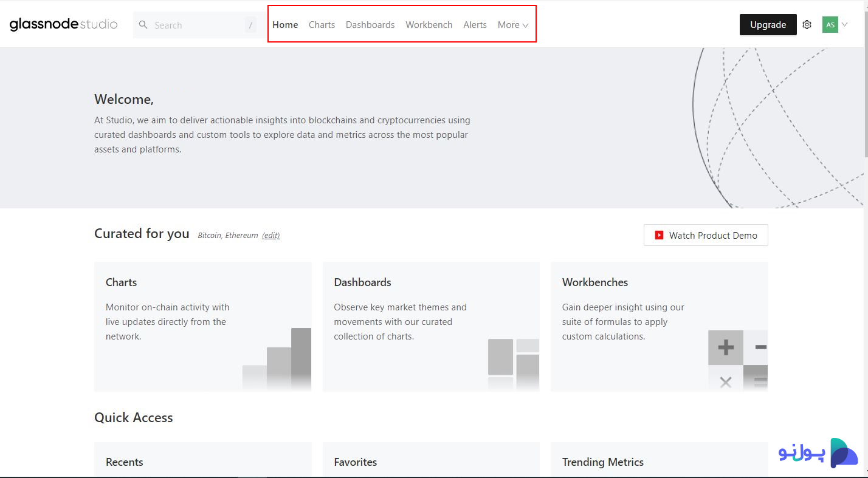Click the 'Curated for you' heading
The height and width of the screenshot is (478, 868).
[142, 234]
